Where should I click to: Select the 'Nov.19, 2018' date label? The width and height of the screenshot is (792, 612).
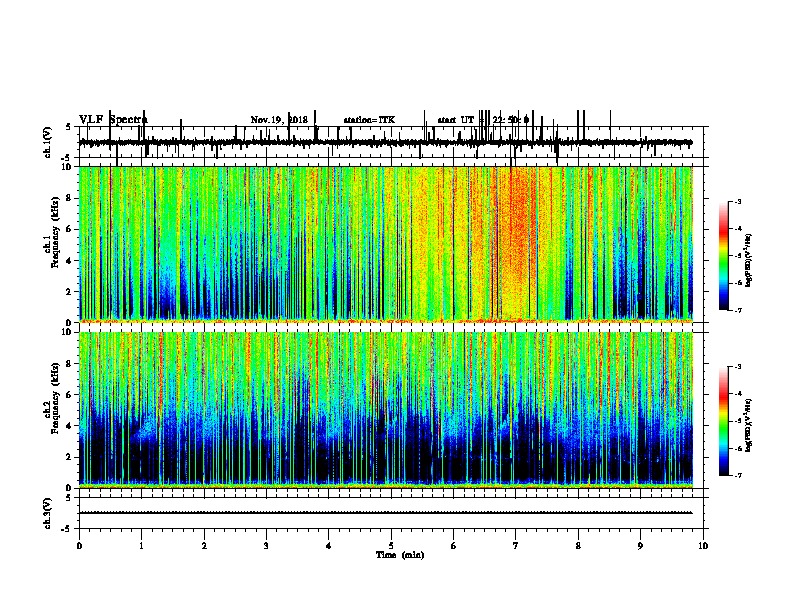[x=279, y=120]
